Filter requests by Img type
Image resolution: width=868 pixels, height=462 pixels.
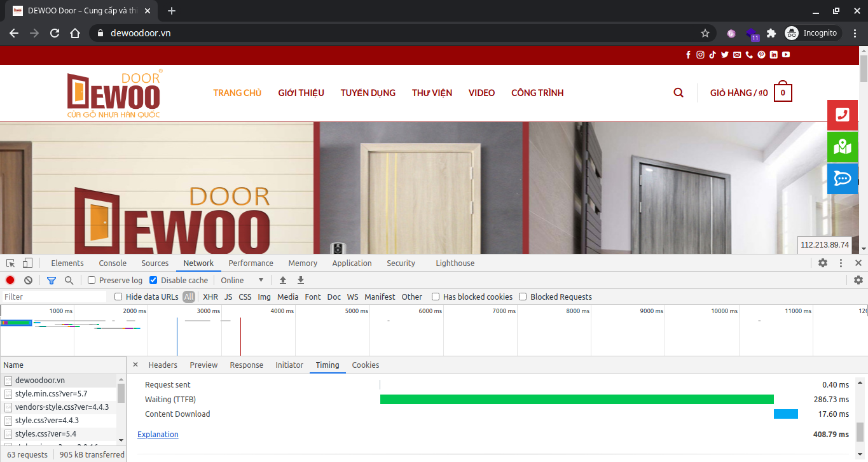coord(264,297)
